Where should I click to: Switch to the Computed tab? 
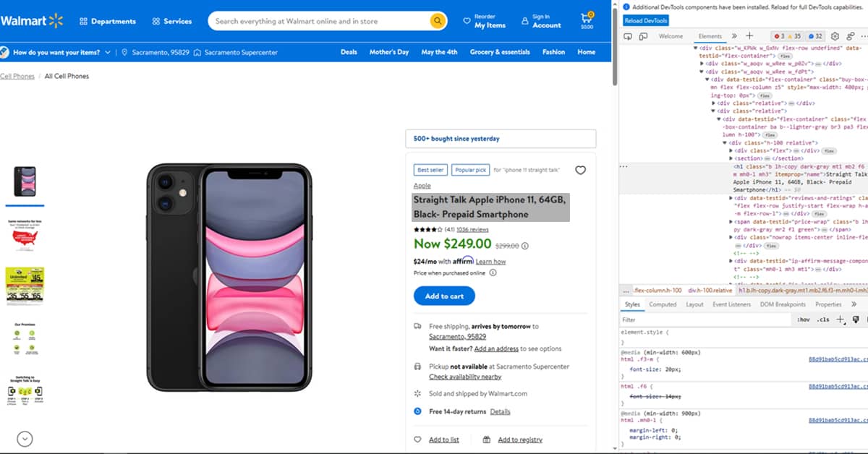pos(663,304)
